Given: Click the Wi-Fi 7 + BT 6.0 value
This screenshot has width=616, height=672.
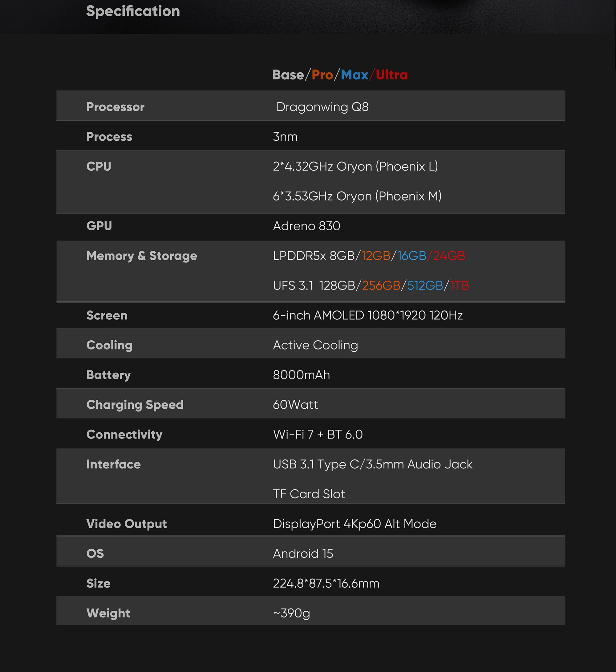Looking at the screenshot, I should click(x=318, y=435).
